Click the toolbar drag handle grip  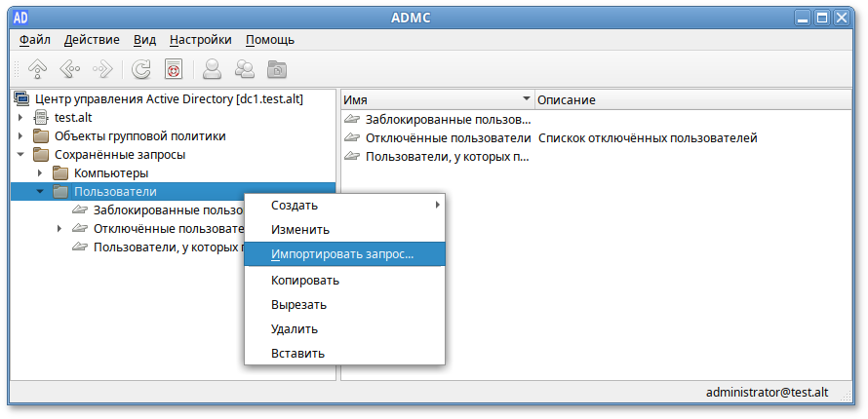(18, 68)
